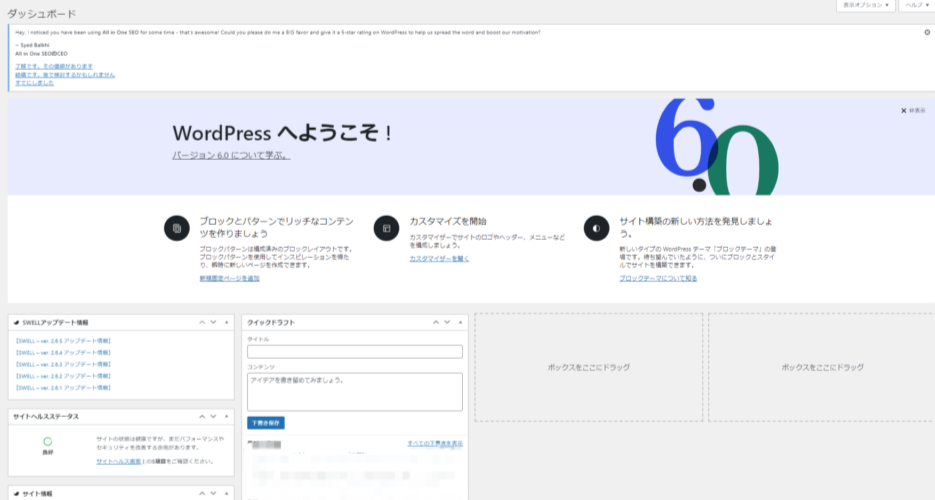Open the バージョン 6.0 について学ぶ link
The image size is (935, 500).
pos(231,156)
